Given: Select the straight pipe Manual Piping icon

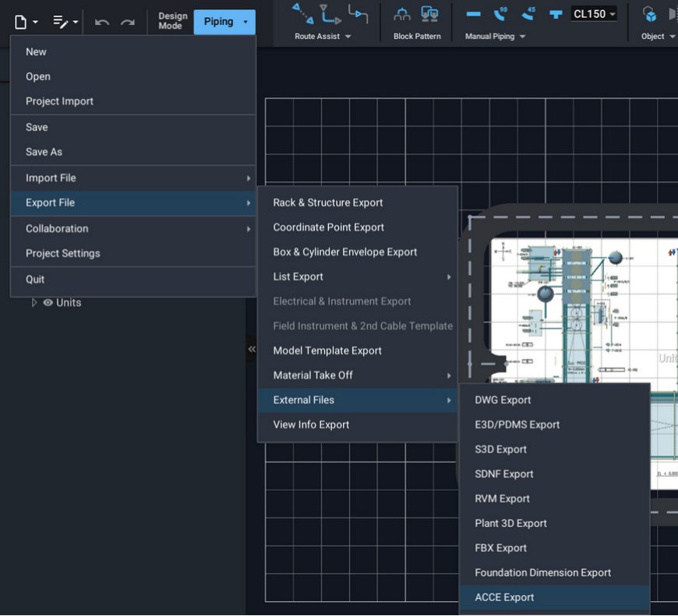Looking at the screenshot, I should pyautogui.click(x=474, y=14).
